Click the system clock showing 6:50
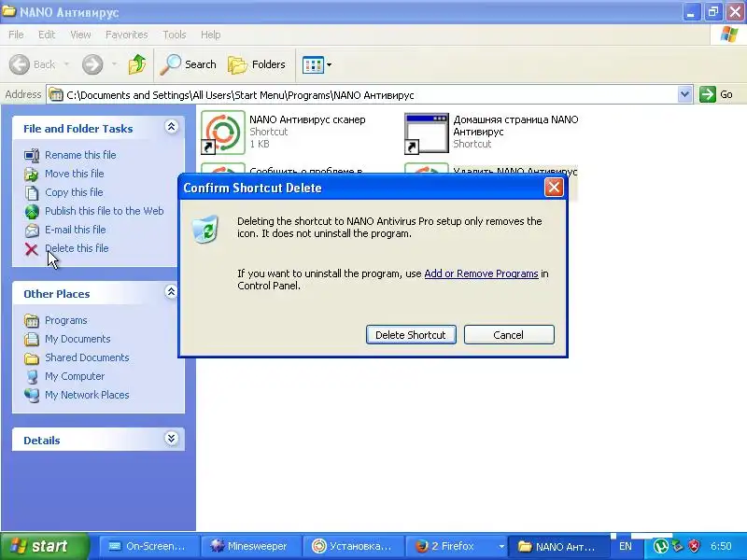Image resolution: width=747 pixels, height=560 pixels. tap(721, 546)
